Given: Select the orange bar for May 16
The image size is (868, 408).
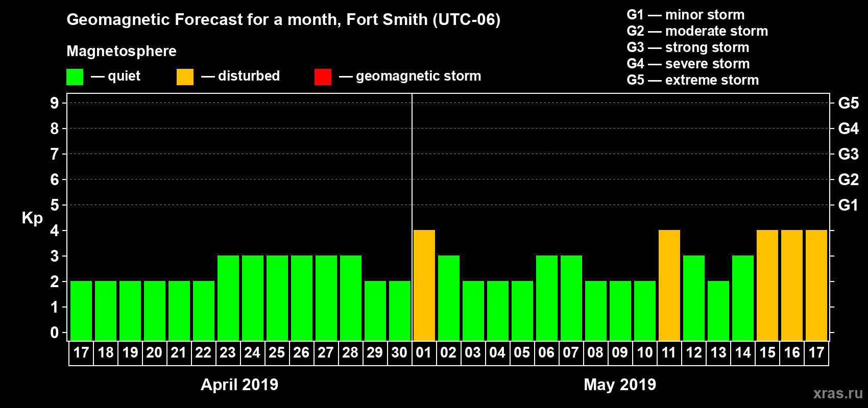Looking at the screenshot, I should (x=791, y=285).
